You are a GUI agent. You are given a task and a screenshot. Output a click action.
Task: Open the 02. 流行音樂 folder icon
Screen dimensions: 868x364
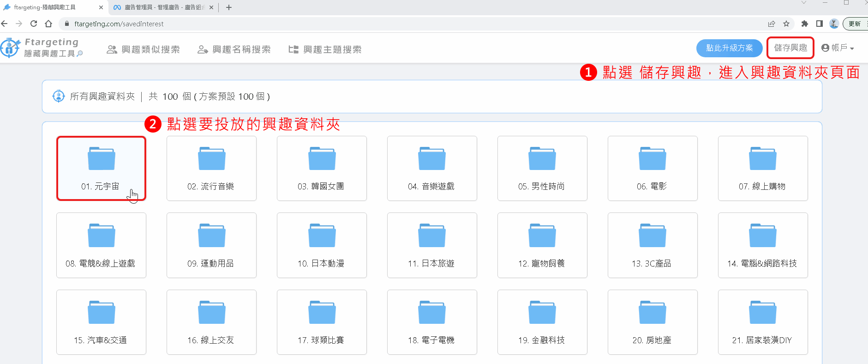(x=212, y=158)
